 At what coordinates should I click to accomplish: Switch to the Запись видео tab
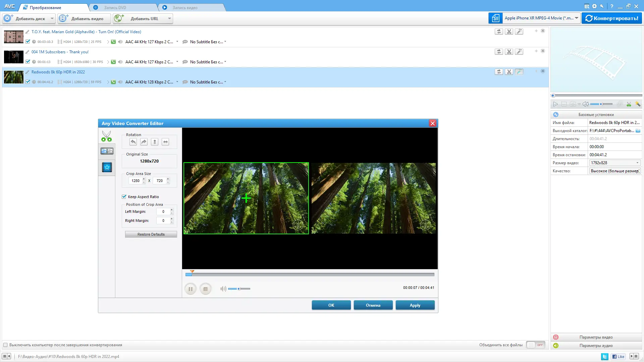[185, 7]
